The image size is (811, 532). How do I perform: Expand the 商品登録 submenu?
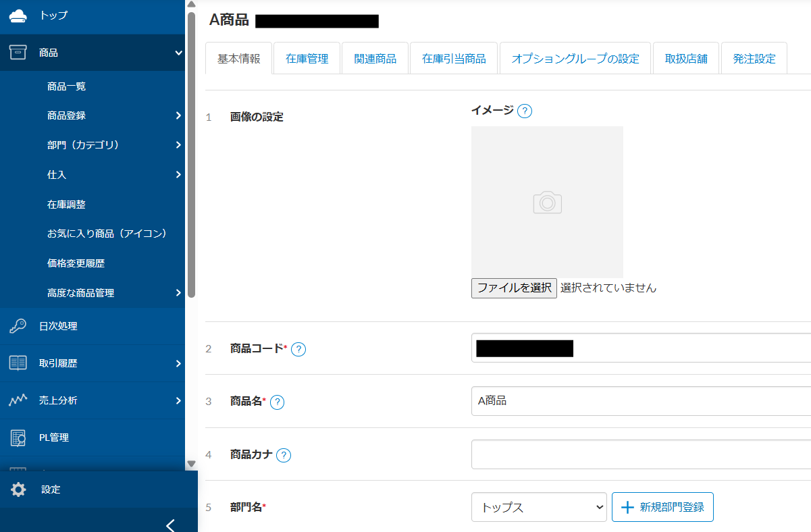[178, 115]
